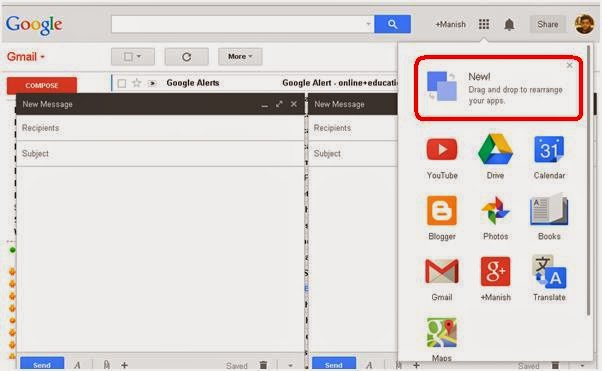The height and width of the screenshot is (371, 602).
Task: Click the plus insert icon in left compose
Action: (124, 365)
